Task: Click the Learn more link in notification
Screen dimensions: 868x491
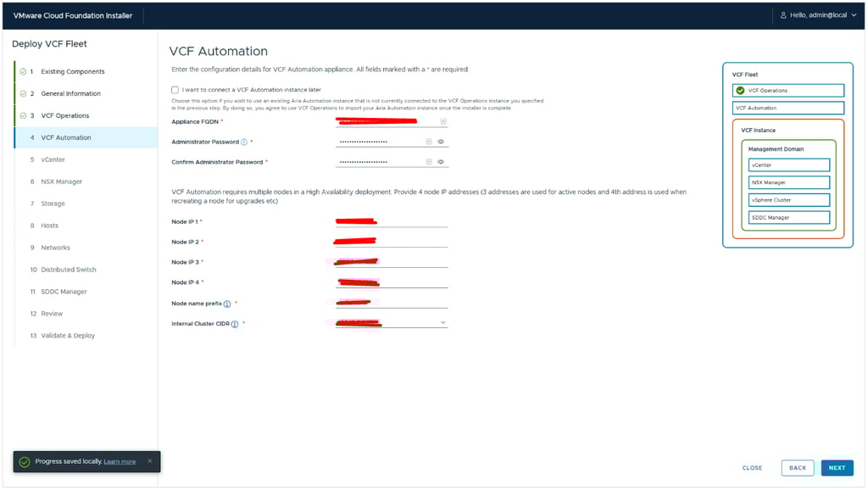Action: [x=120, y=461]
